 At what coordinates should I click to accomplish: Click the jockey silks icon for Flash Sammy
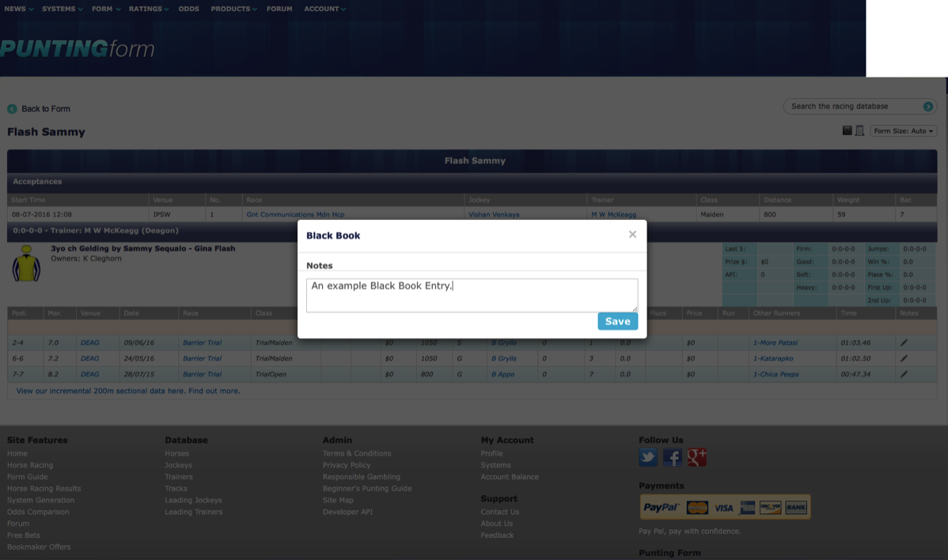26,264
